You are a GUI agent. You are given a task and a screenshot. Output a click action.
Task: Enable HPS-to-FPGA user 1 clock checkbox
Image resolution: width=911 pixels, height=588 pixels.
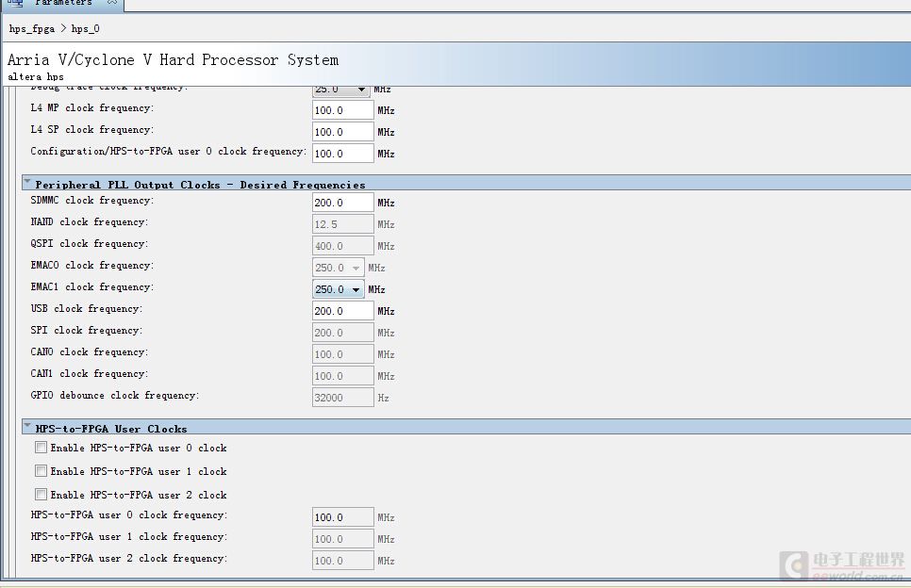41,471
